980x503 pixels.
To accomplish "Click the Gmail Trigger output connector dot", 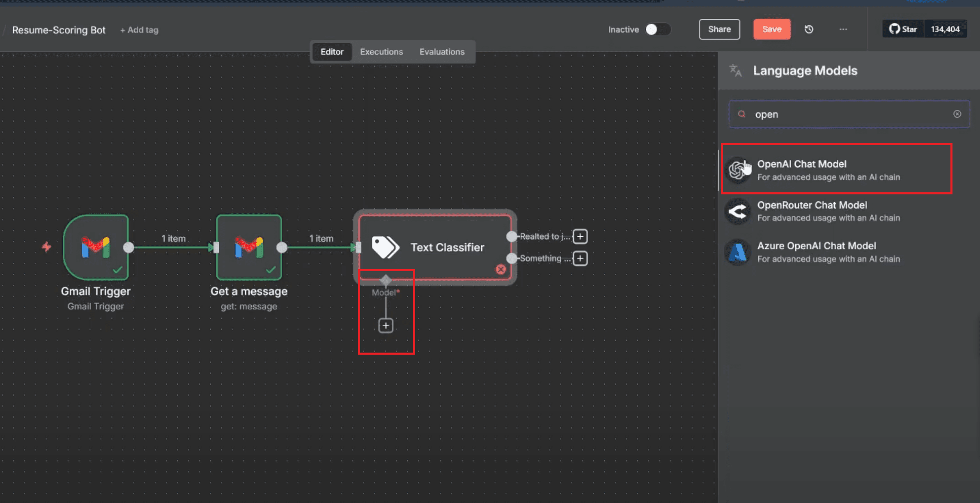I will 129,247.
